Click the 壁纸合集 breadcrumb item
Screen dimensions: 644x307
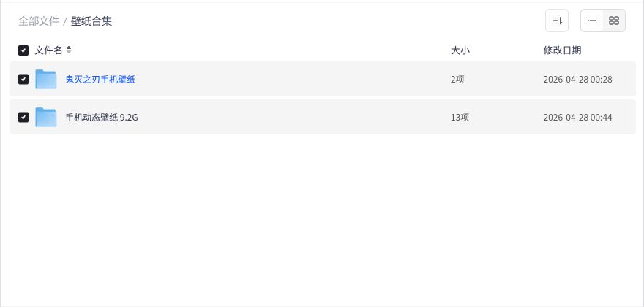(x=91, y=21)
